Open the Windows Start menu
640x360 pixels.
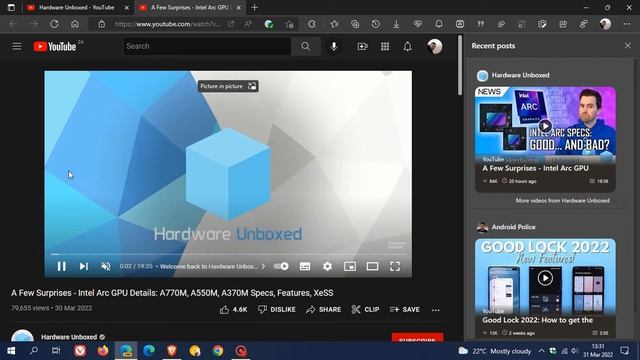[x=11, y=351]
